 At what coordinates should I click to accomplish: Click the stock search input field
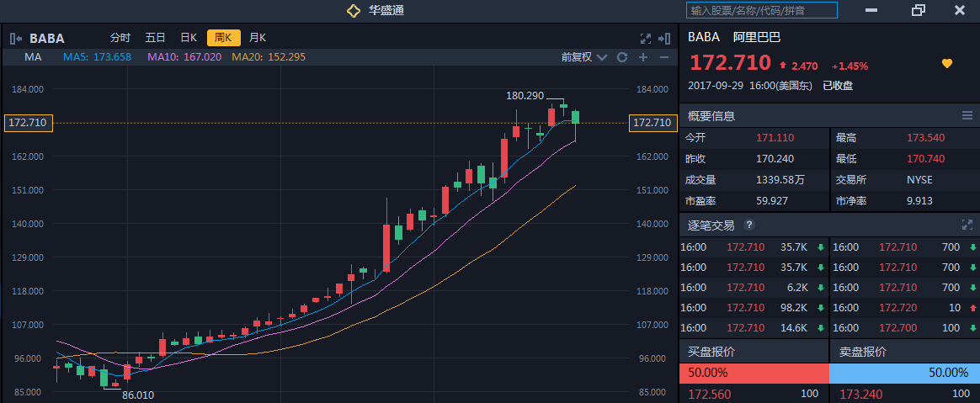point(762,10)
